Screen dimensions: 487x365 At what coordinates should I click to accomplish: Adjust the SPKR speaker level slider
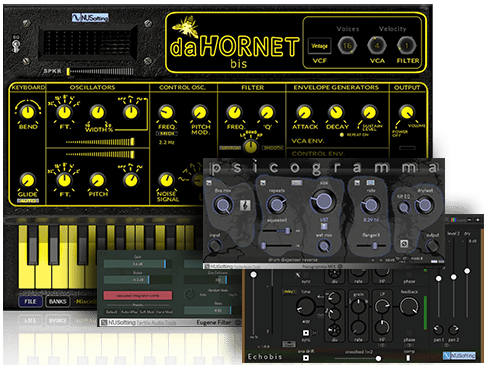(x=100, y=71)
